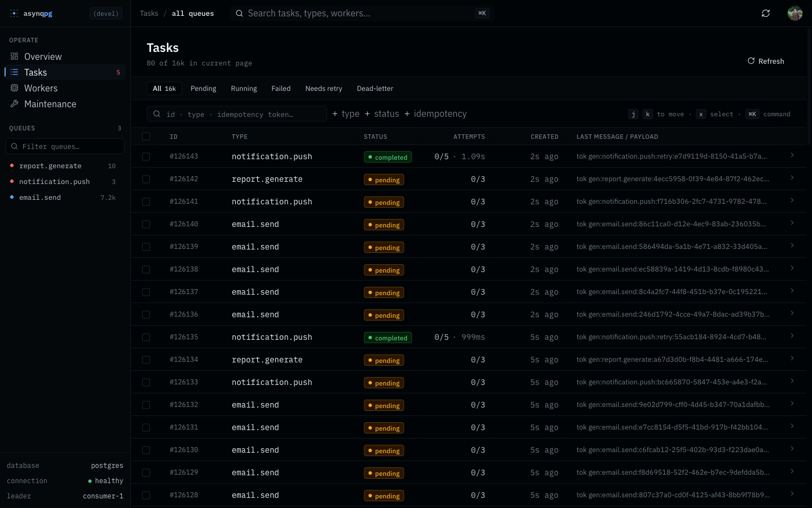Click the pending status badge of #126142

click(383, 179)
